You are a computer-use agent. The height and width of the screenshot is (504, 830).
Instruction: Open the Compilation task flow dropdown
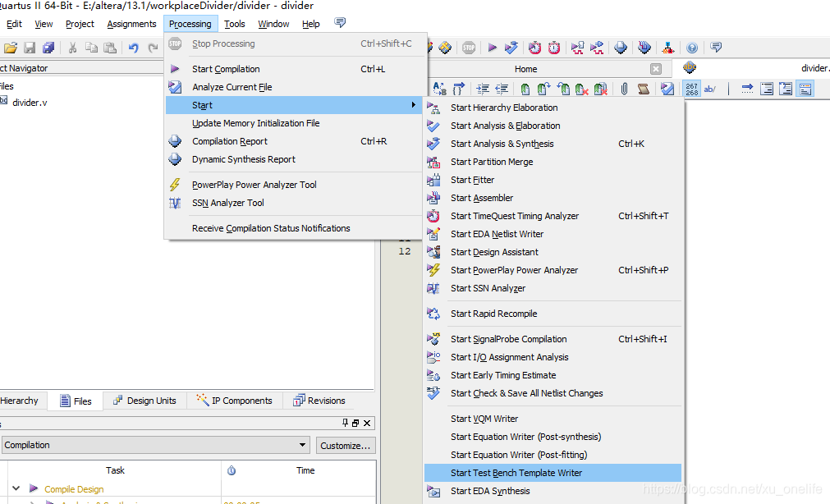click(x=155, y=445)
